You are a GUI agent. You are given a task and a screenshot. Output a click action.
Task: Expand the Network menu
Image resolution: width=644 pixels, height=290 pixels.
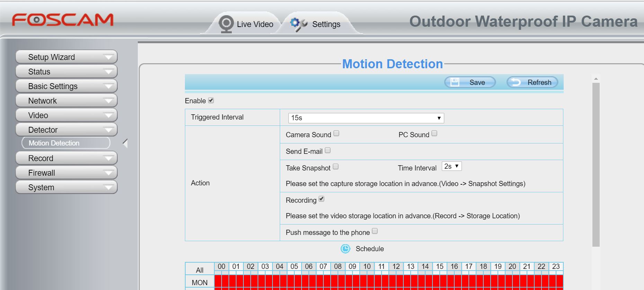click(66, 100)
